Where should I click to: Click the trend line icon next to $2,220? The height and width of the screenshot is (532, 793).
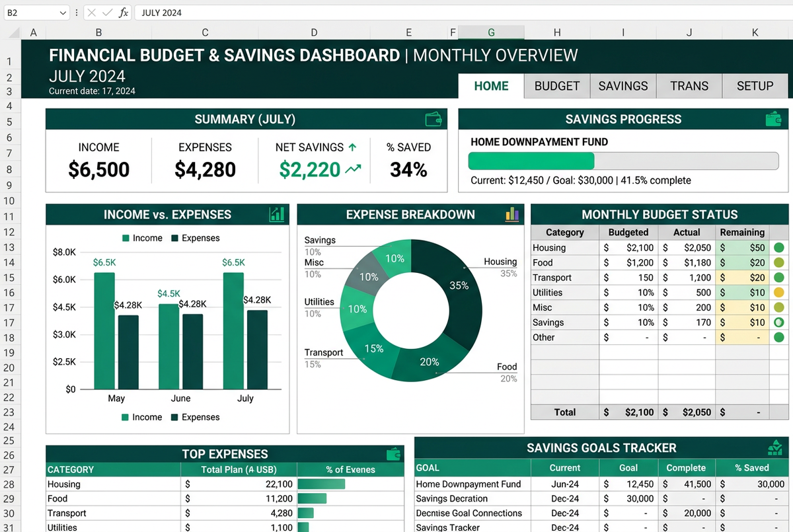pos(354,169)
